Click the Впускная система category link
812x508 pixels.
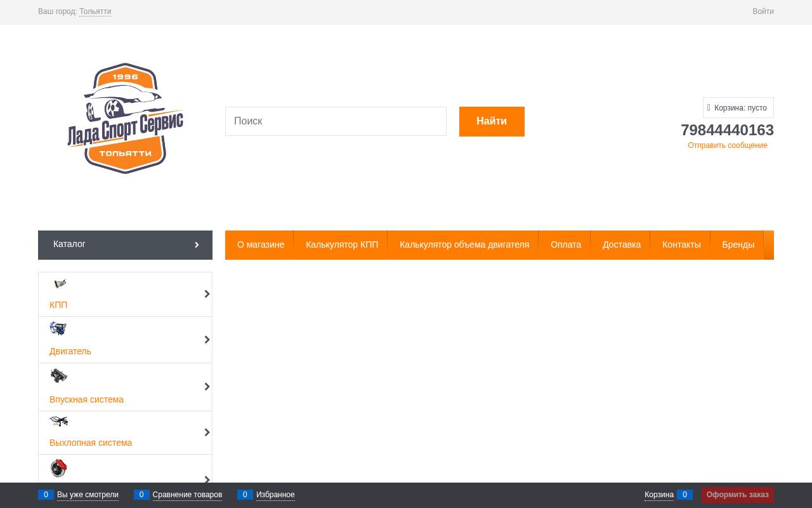pyautogui.click(x=86, y=399)
